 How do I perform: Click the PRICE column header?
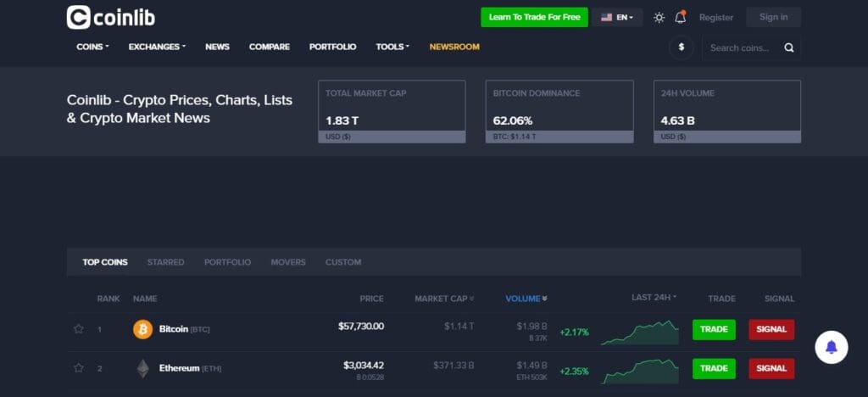371,299
